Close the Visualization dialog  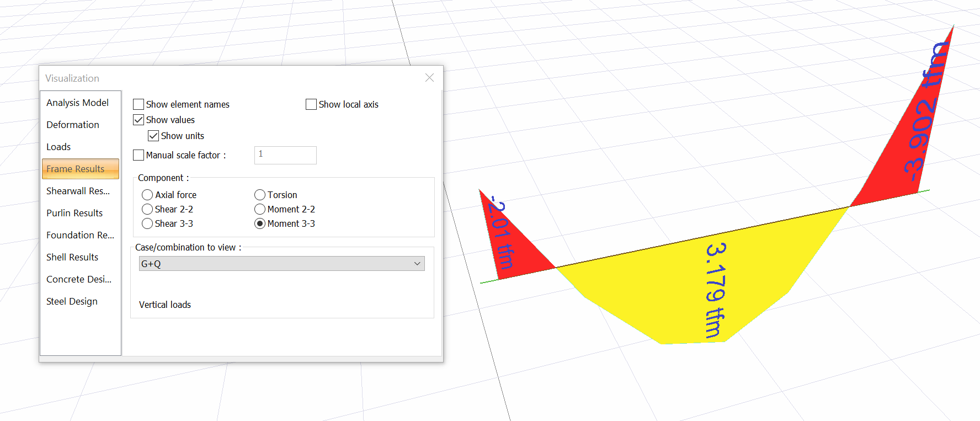429,78
